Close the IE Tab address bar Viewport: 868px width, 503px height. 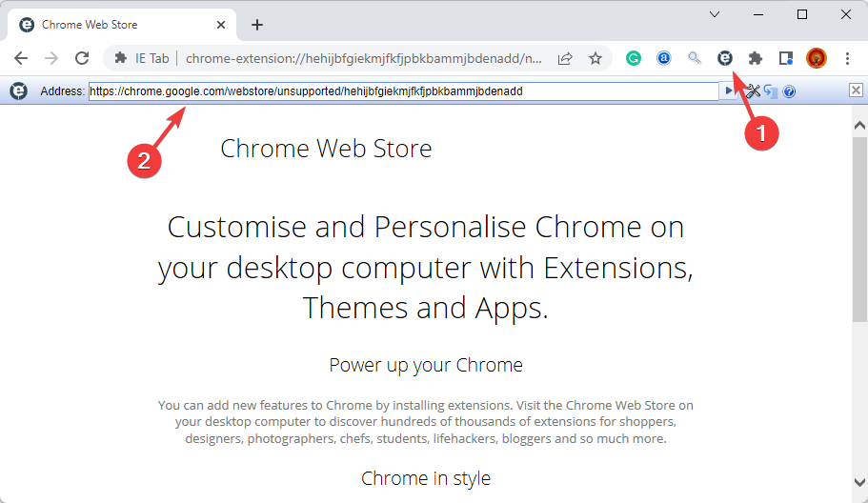point(856,91)
